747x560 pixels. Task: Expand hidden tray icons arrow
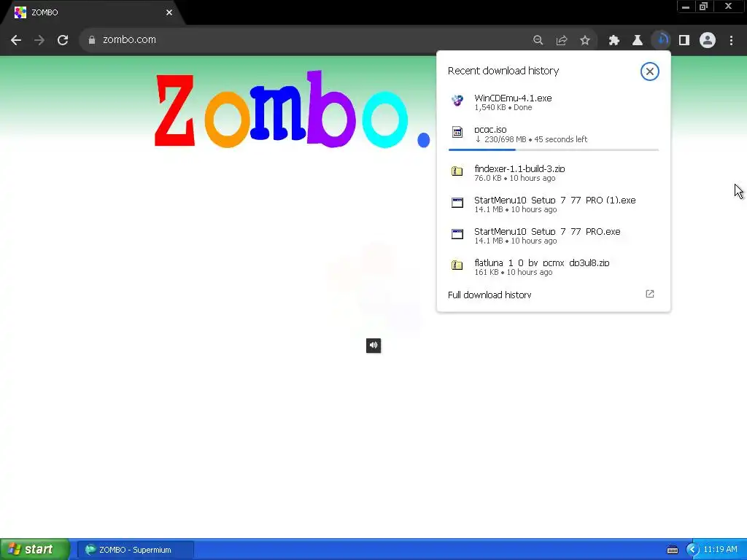(692, 550)
